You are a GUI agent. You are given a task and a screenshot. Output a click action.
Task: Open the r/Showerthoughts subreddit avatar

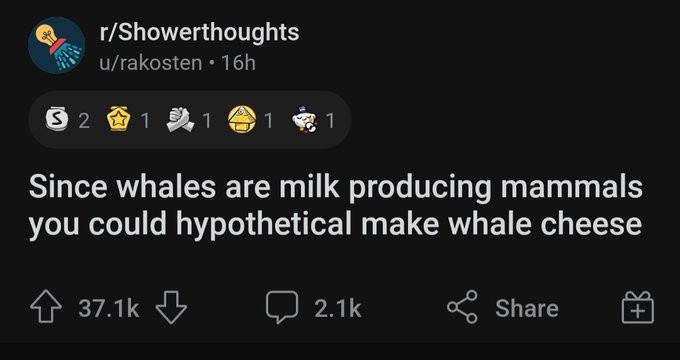click(x=56, y=45)
